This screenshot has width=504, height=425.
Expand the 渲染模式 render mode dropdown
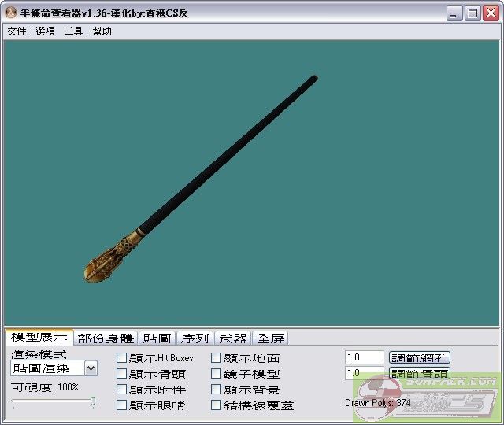(x=91, y=368)
